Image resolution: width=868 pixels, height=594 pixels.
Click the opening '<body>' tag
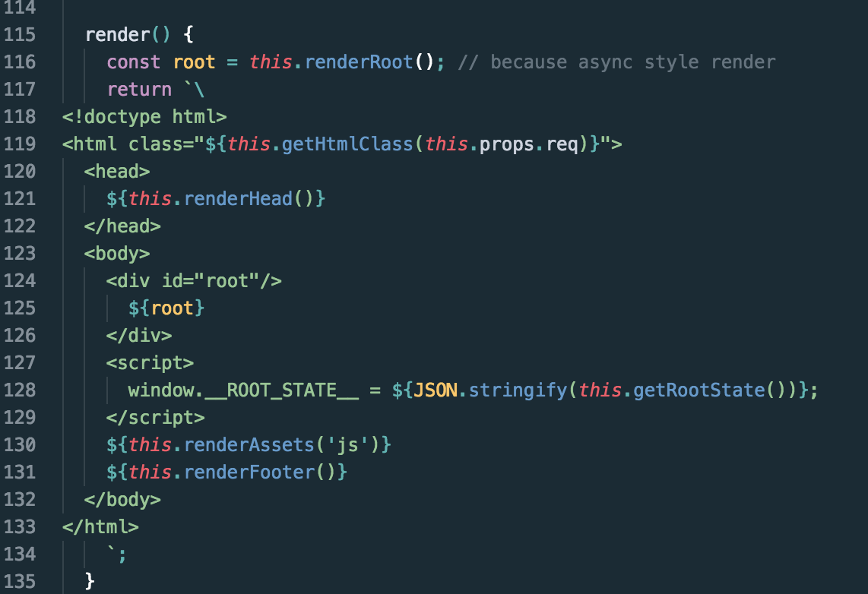(117, 254)
